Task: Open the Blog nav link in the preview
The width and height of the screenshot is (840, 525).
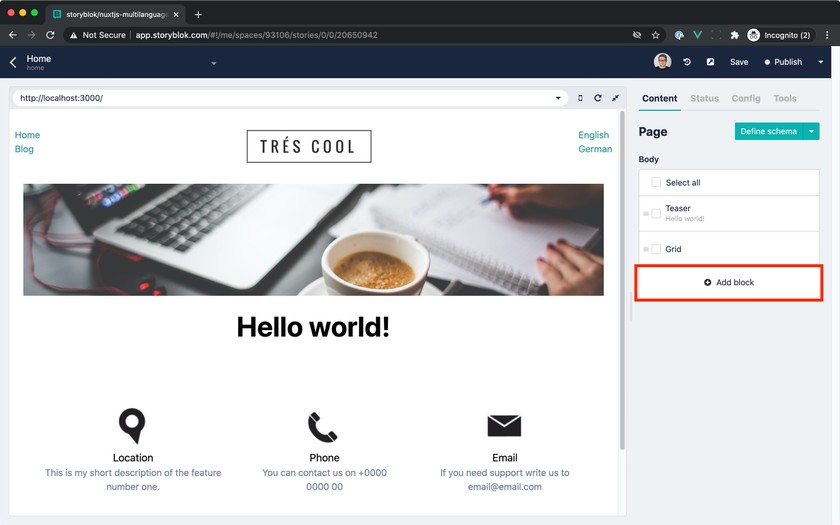Action: pyautogui.click(x=24, y=149)
